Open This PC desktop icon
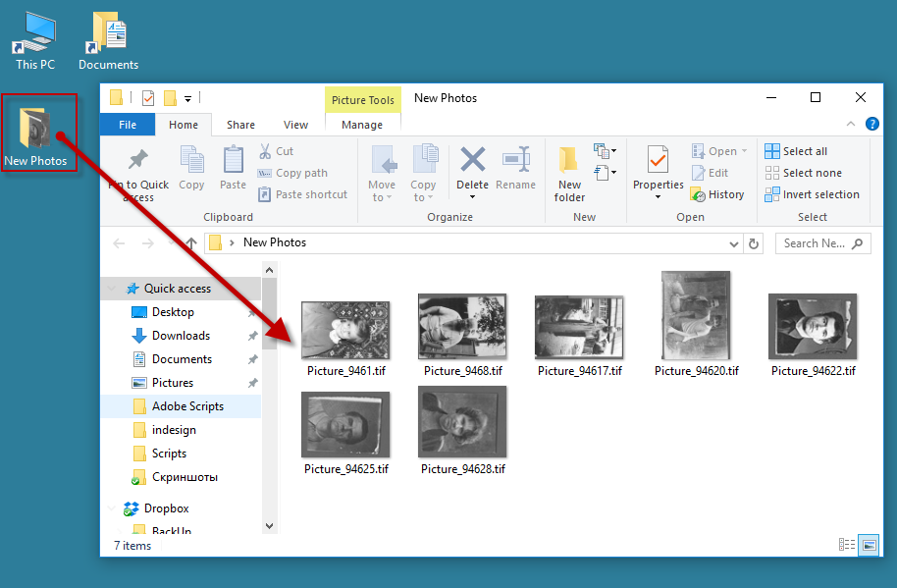The image size is (897, 588). pos(35,41)
